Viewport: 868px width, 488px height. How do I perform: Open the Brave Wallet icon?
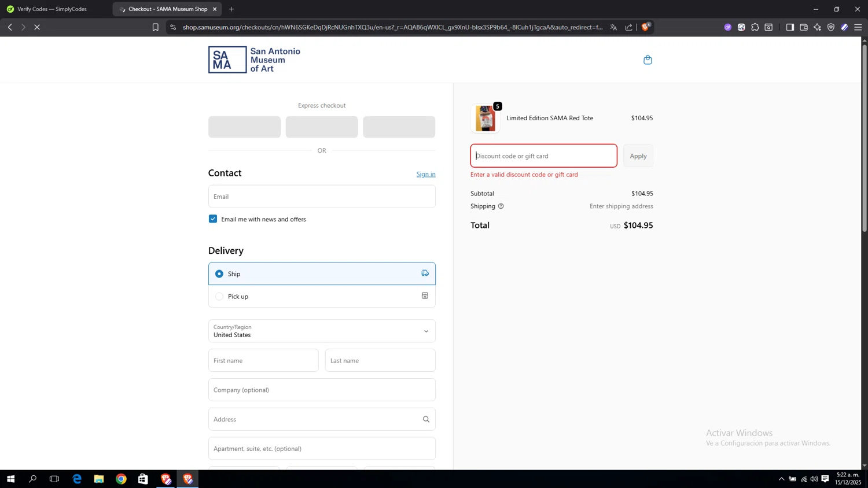[x=804, y=27]
